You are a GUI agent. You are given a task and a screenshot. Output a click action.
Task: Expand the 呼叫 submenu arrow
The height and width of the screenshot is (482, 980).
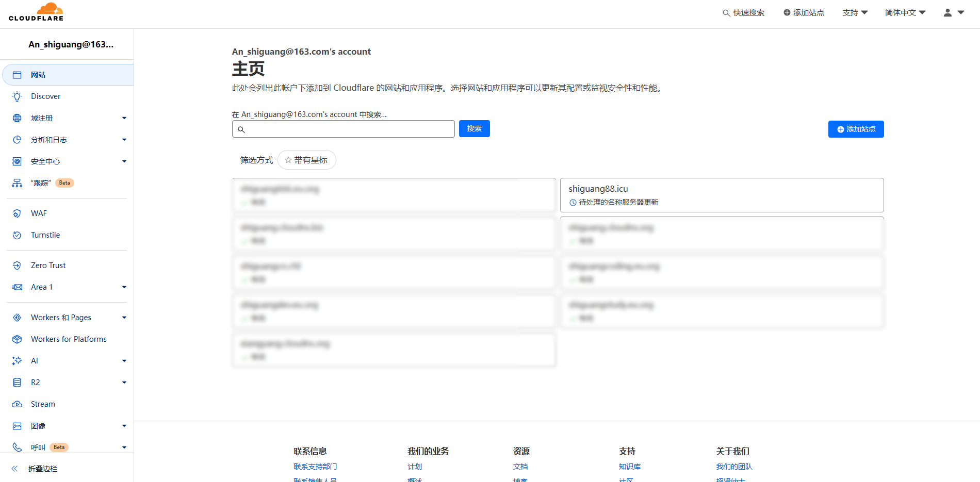(x=124, y=447)
